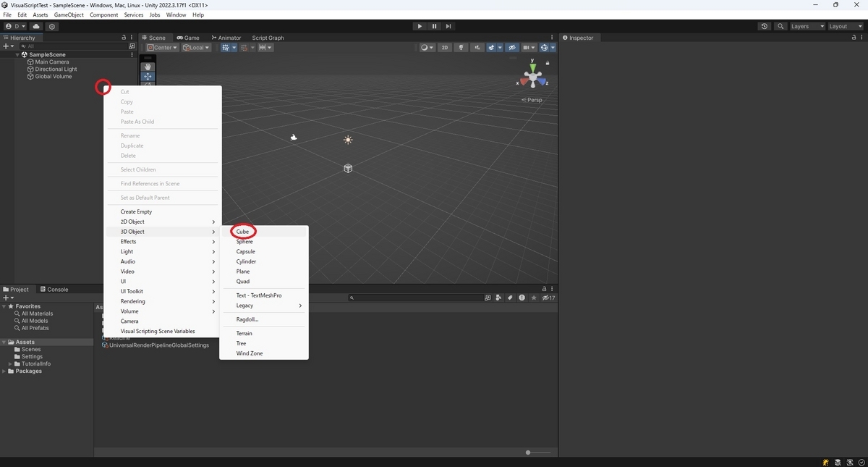Open the account dropdown labeled D

(14, 26)
